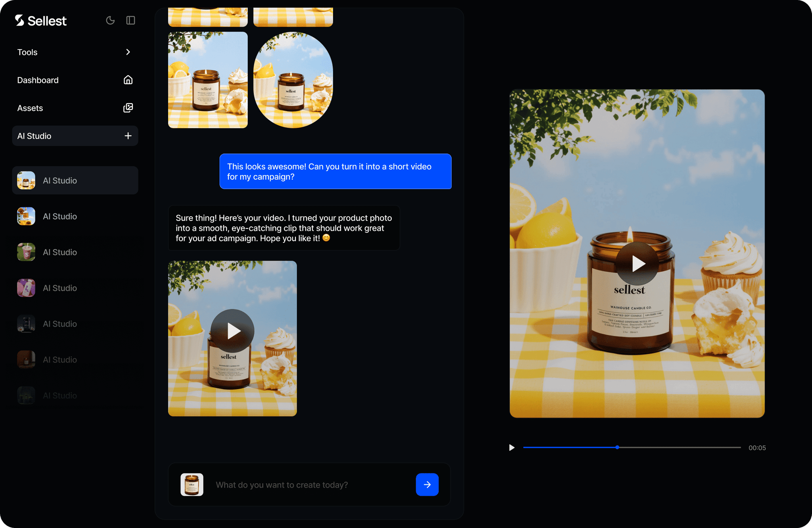Toggle dark mode moon icon
The width and height of the screenshot is (812, 528).
(110, 20)
